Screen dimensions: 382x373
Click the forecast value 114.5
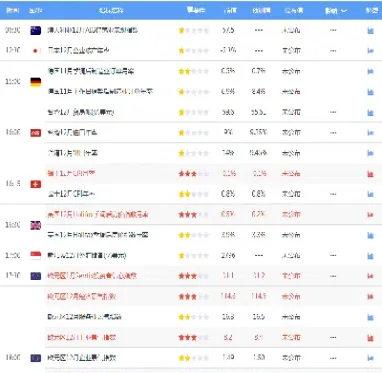coord(259,296)
